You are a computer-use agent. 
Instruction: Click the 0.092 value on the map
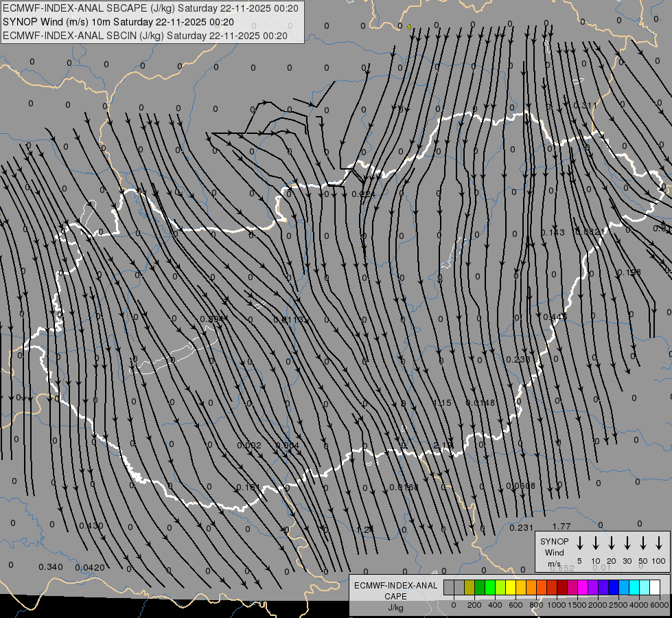[249, 445]
